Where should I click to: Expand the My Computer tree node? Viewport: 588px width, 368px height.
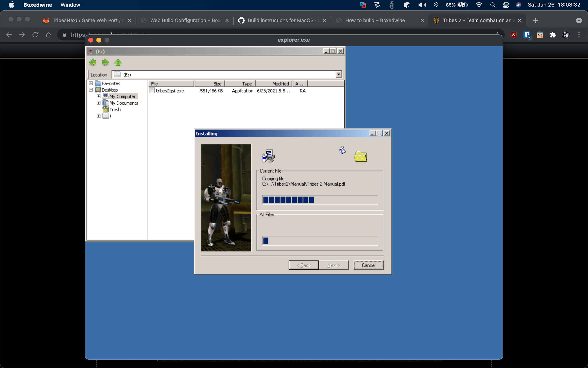[x=99, y=96]
